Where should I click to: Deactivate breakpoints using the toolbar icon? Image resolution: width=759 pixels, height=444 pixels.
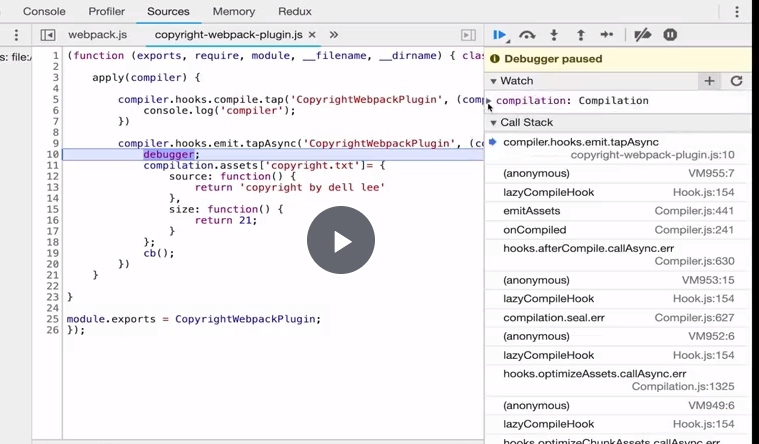tap(643, 35)
